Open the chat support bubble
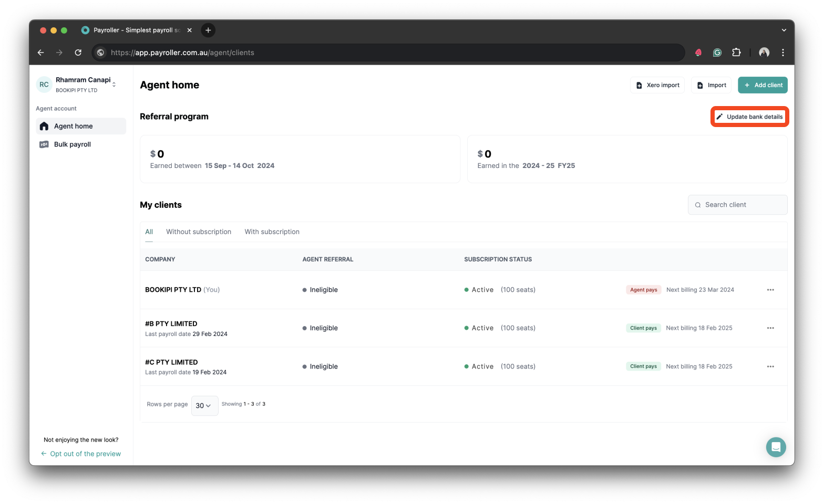 click(x=776, y=447)
